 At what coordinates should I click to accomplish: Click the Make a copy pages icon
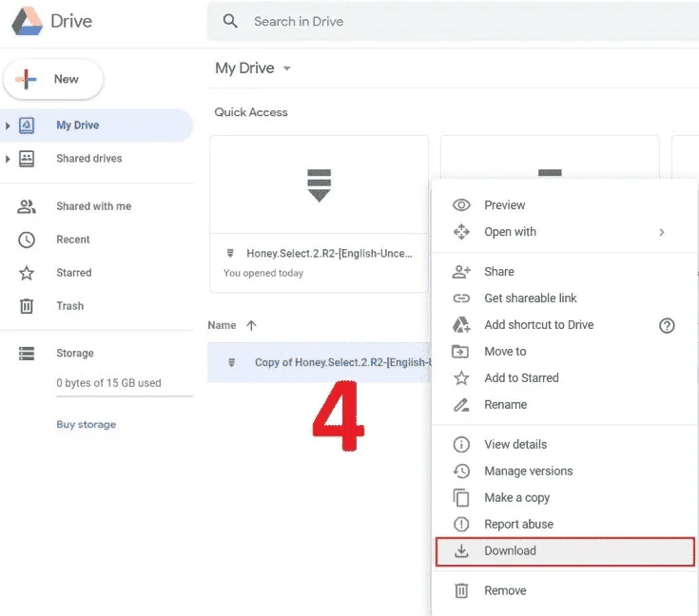pos(461,498)
